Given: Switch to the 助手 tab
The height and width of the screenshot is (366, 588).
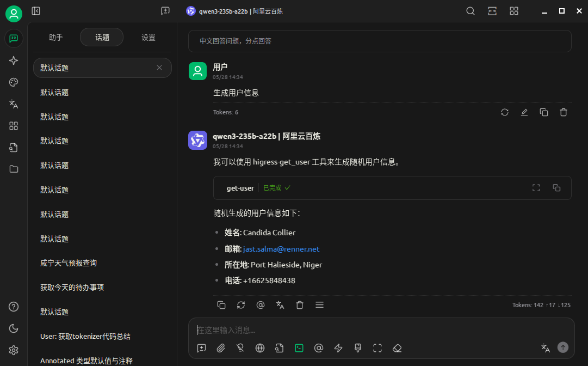Looking at the screenshot, I should tap(56, 37).
